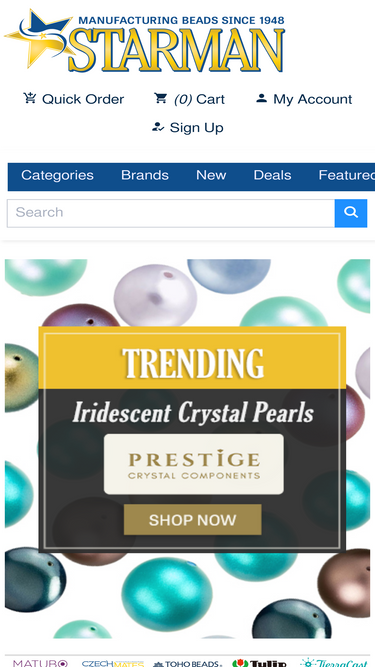Click the Sign Up user icon
This screenshot has width=375, height=667.
coord(158,127)
